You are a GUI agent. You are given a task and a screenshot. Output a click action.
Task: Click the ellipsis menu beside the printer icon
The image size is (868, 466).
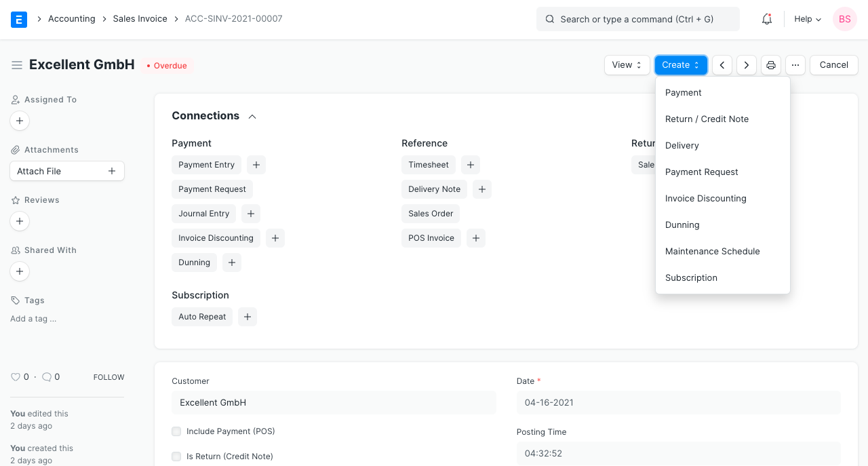click(x=795, y=64)
